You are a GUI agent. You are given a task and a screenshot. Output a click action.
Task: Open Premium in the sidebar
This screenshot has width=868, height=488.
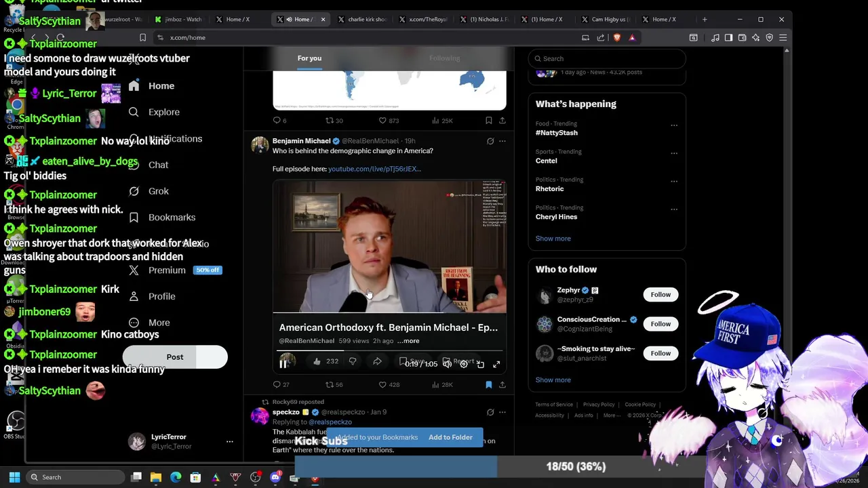[174, 270]
